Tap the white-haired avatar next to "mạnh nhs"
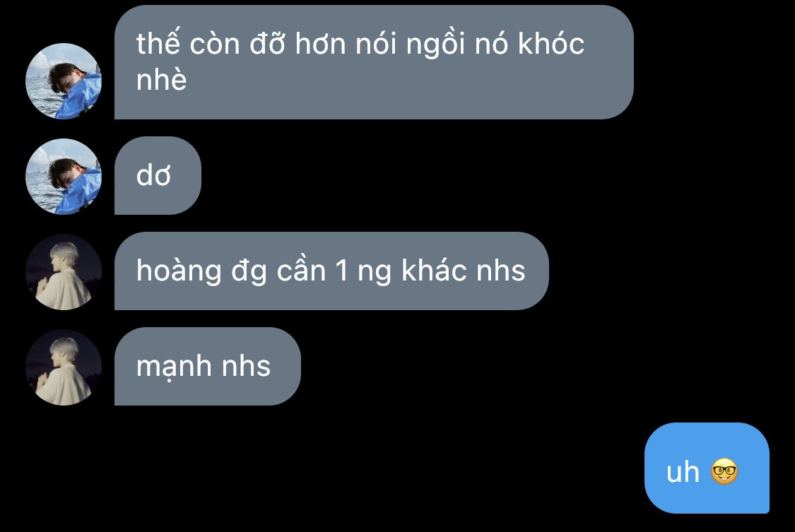Viewport: 795px width, 532px height. [64, 367]
